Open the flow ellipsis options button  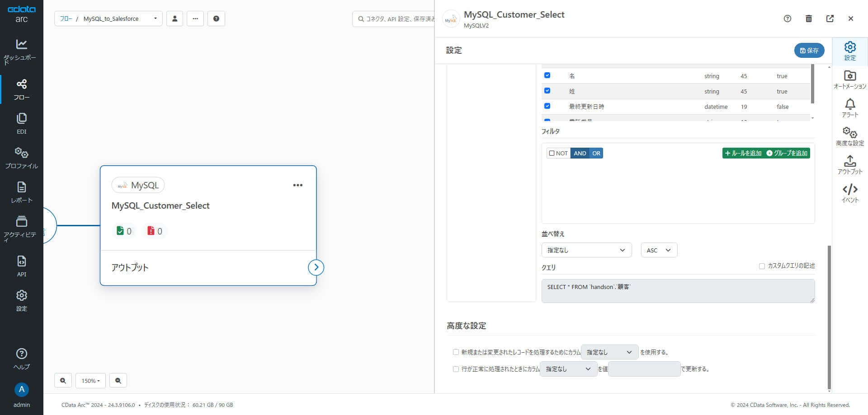coord(195,19)
